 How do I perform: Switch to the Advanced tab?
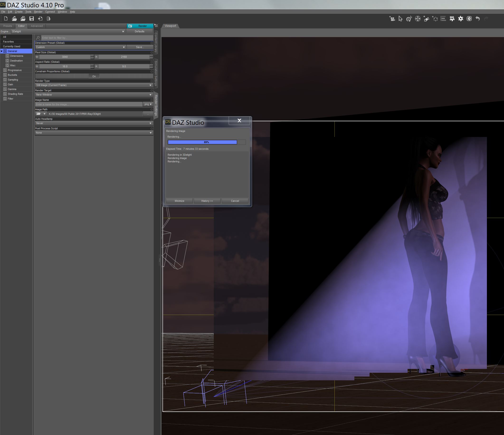[37, 26]
